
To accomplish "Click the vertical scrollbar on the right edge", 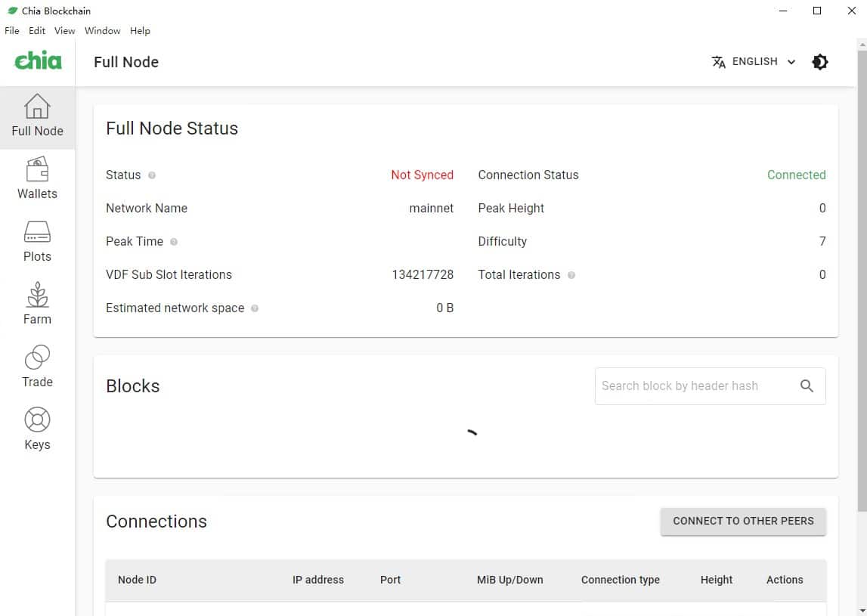I will pyautogui.click(x=862, y=272).
